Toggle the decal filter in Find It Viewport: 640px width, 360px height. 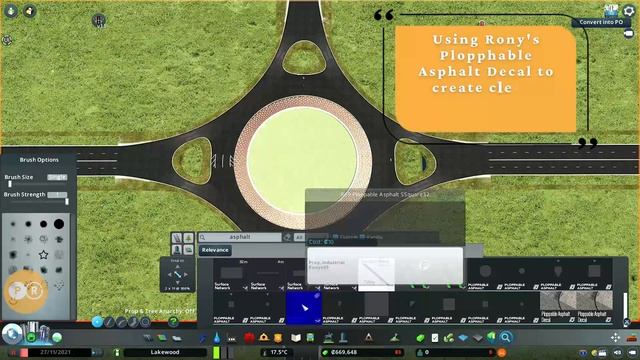tap(188, 249)
